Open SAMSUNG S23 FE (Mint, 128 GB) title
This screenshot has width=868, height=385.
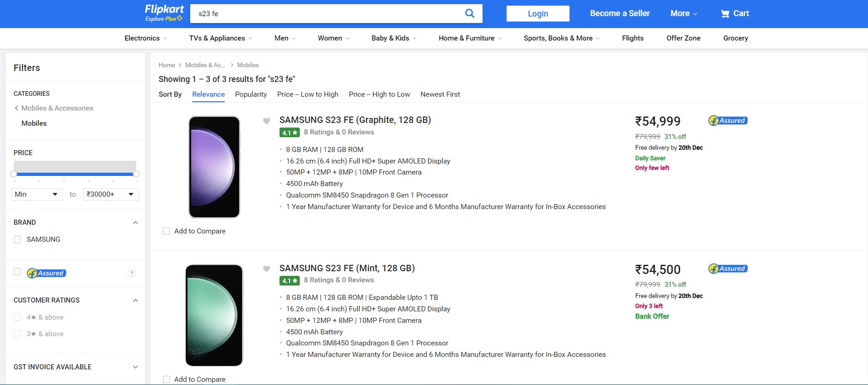coord(347,268)
